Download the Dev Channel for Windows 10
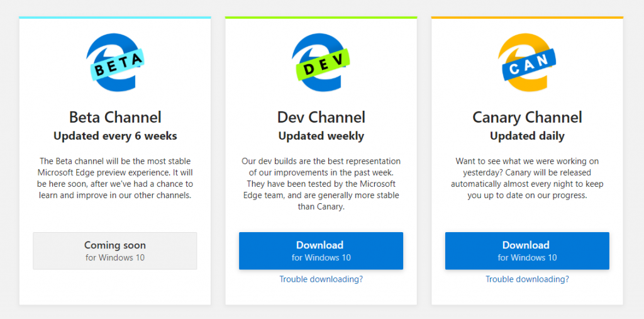 click(x=321, y=251)
